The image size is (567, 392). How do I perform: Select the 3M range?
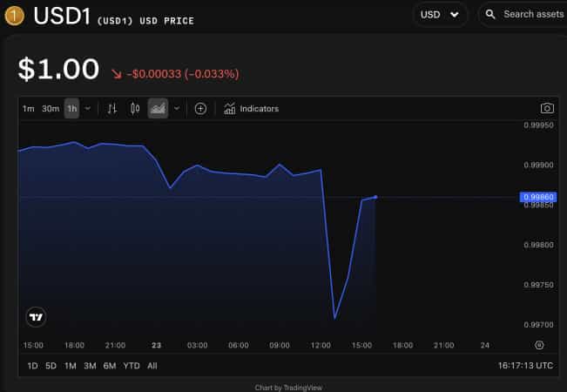(90, 366)
